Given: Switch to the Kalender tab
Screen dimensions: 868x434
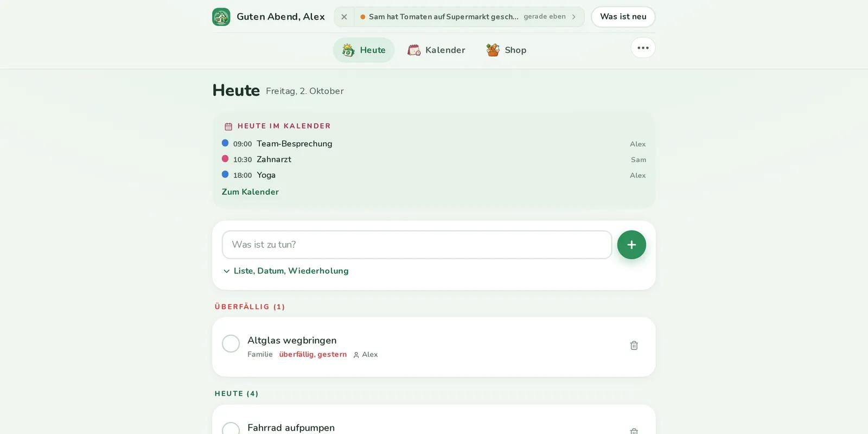Looking at the screenshot, I should tap(436, 50).
